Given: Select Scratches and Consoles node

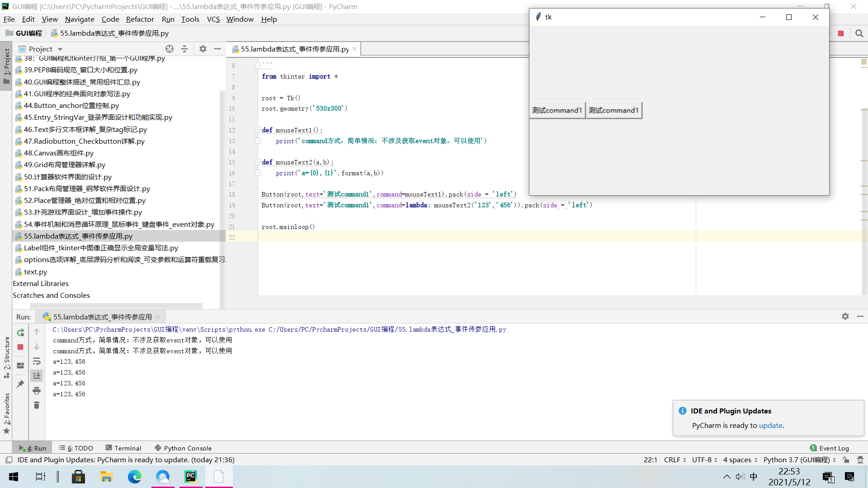Looking at the screenshot, I should [51, 295].
